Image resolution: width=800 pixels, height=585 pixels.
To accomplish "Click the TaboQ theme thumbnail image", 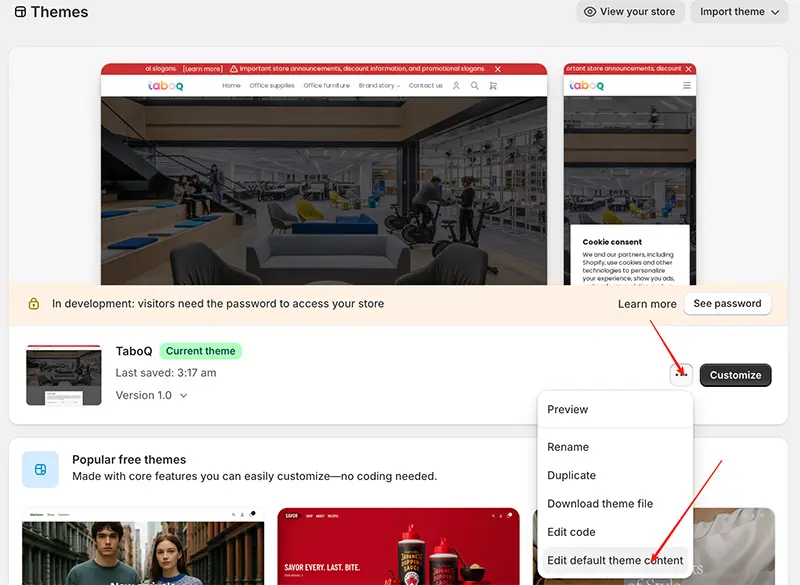I will pos(64,375).
